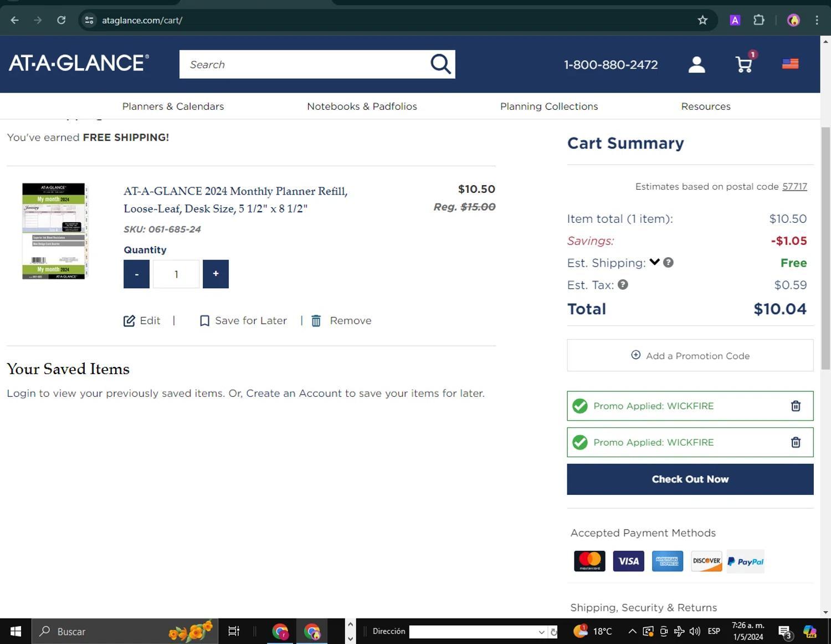Click the Save for Later link
This screenshot has width=831, height=644.
pyautogui.click(x=251, y=321)
